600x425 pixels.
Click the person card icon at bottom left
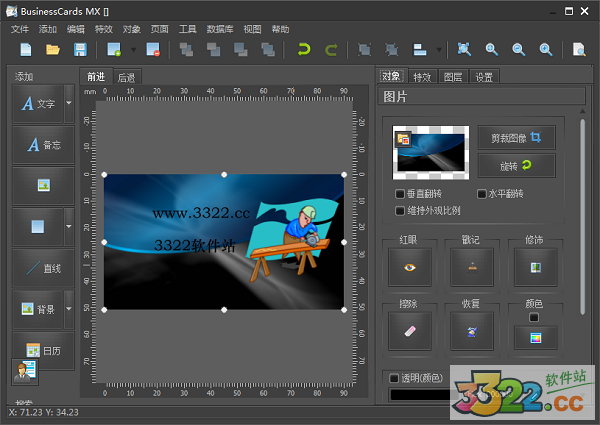25,371
